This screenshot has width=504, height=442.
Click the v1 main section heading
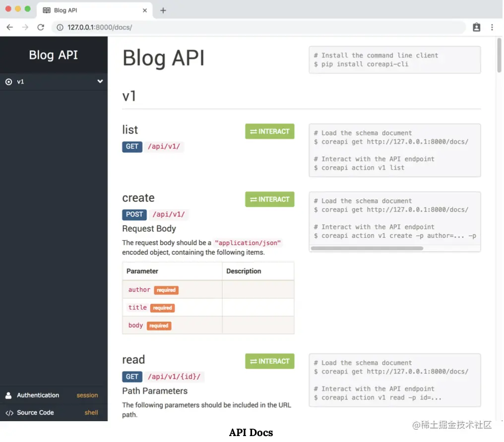129,96
